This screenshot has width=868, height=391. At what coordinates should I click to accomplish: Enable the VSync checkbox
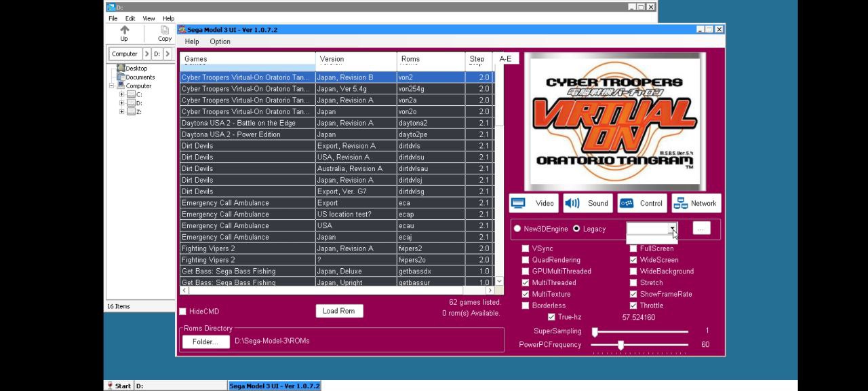pyautogui.click(x=526, y=249)
